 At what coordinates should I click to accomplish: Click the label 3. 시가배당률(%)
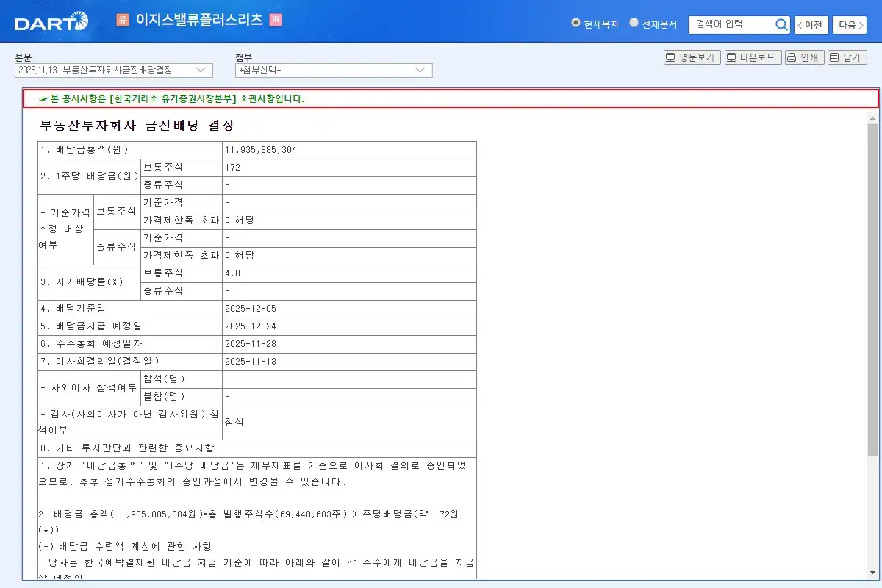(x=82, y=282)
